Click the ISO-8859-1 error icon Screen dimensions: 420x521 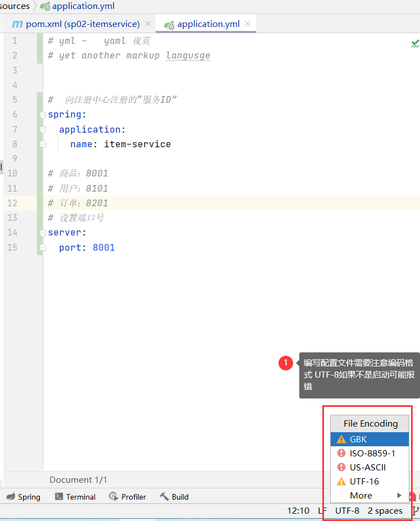point(341,453)
